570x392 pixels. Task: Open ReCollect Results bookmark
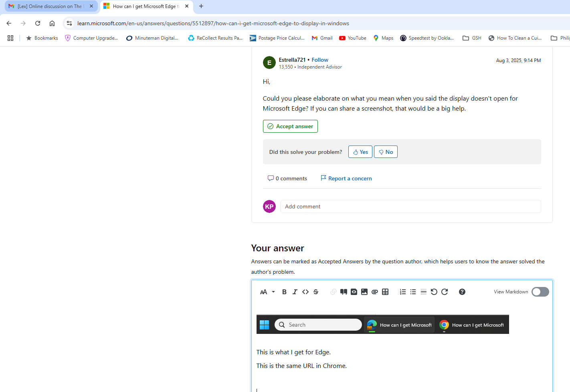click(215, 38)
